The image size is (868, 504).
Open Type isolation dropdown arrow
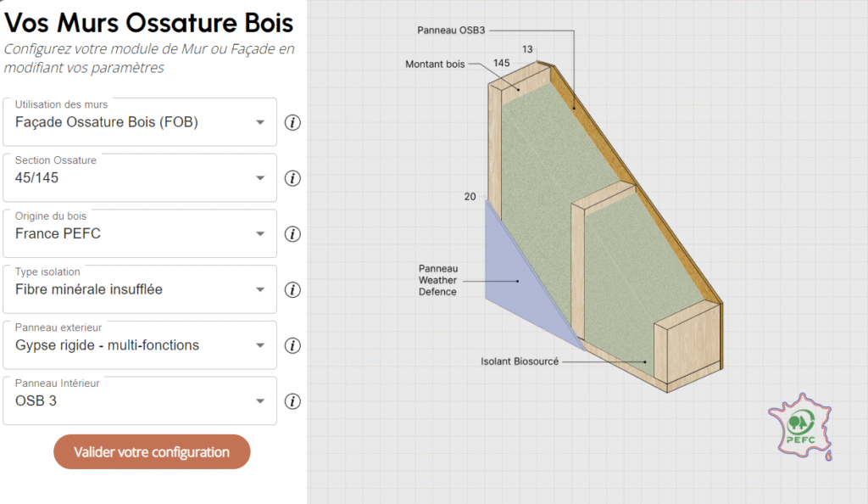click(x=260, y=290)
